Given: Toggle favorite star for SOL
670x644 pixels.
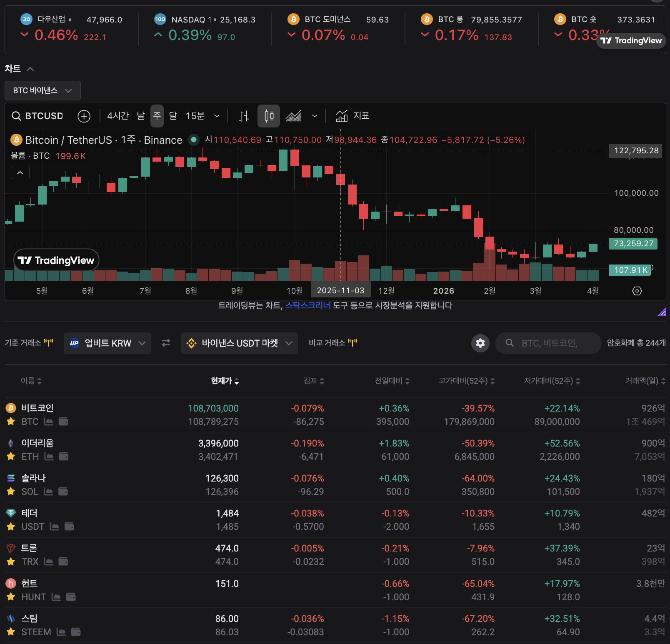Looking at the screenshot, I should point(11,492).
